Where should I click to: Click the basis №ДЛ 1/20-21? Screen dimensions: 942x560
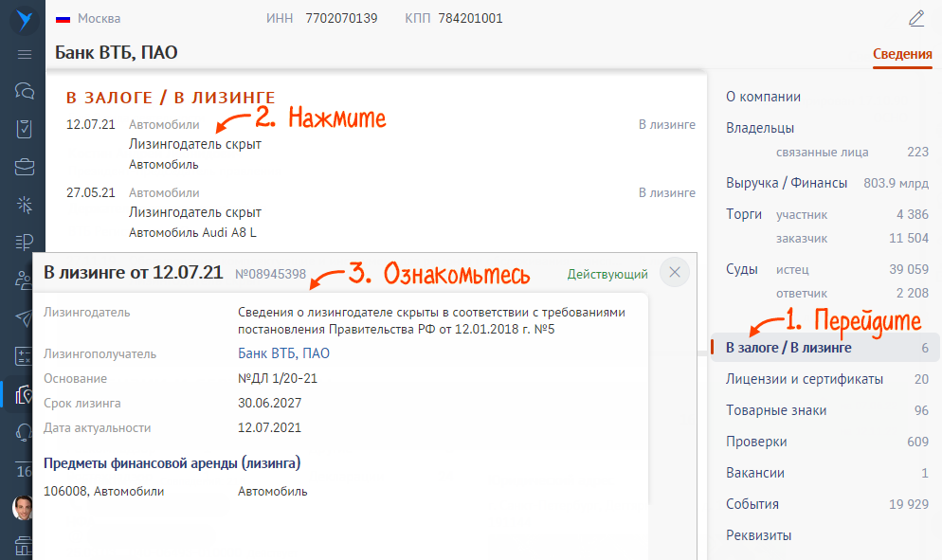click(x=278, y=378)
